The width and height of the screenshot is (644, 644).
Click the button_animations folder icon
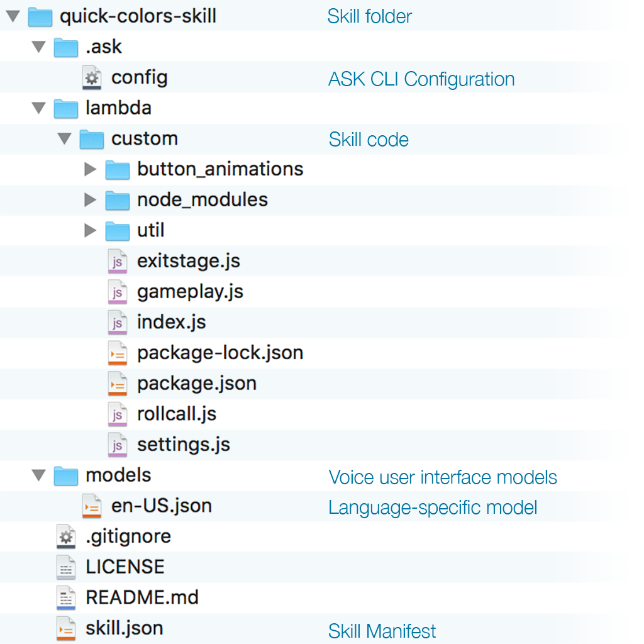pyautogui.click(x=117, y=170)
